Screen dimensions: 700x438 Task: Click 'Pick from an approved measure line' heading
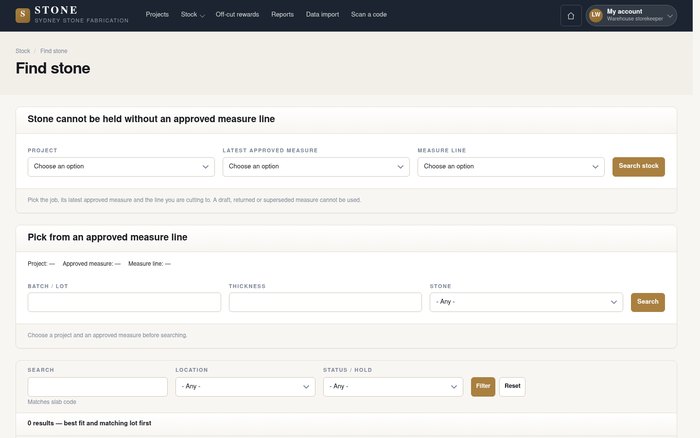pyautogui.click(x=107, y=238)
